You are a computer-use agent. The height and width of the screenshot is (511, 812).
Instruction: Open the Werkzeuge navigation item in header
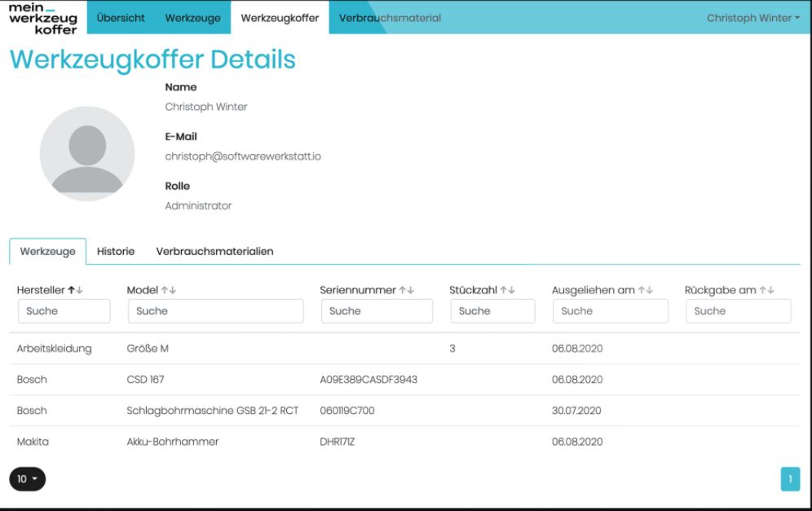click(x=192, y=18)
